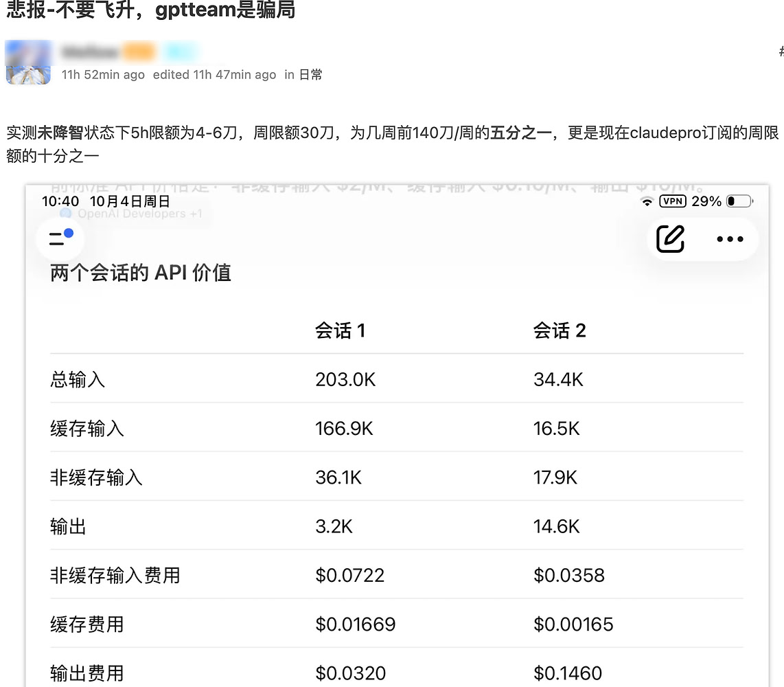Click the value '166.9K'
Viewport: 784px width, 687px height.
click(344, 428)
